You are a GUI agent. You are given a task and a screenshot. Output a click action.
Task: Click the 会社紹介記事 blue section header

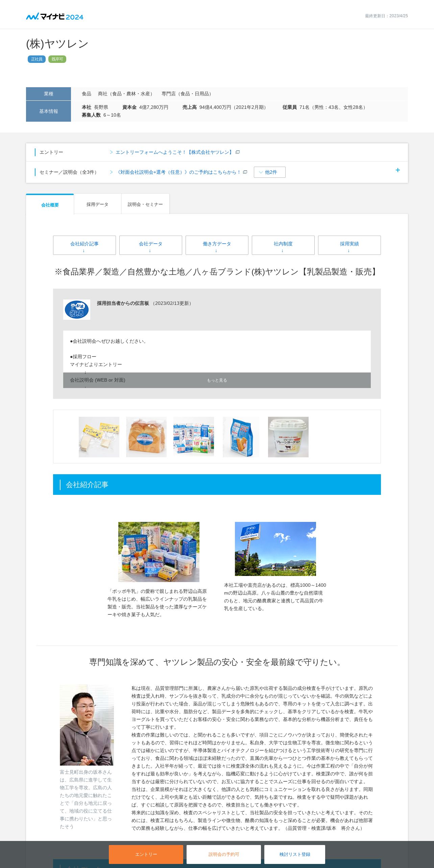[217, 484]
